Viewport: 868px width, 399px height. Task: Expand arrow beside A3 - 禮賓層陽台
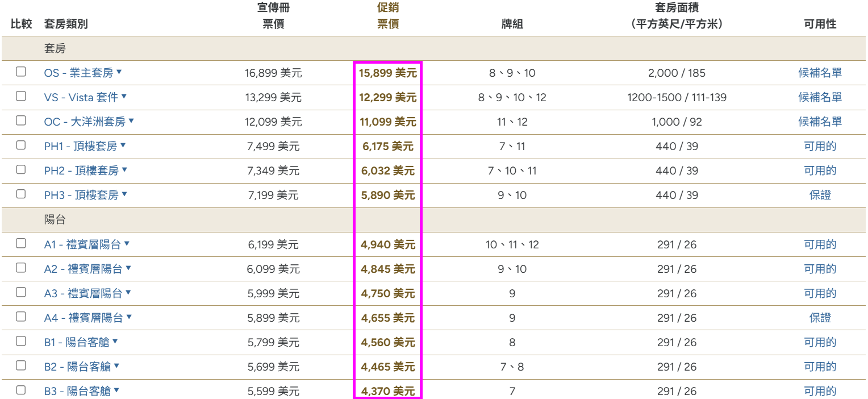(x=128, y=293)
